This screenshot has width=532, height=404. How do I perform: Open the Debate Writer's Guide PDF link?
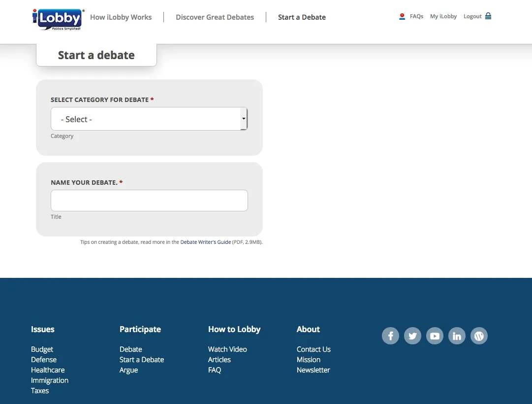(206, 242)
